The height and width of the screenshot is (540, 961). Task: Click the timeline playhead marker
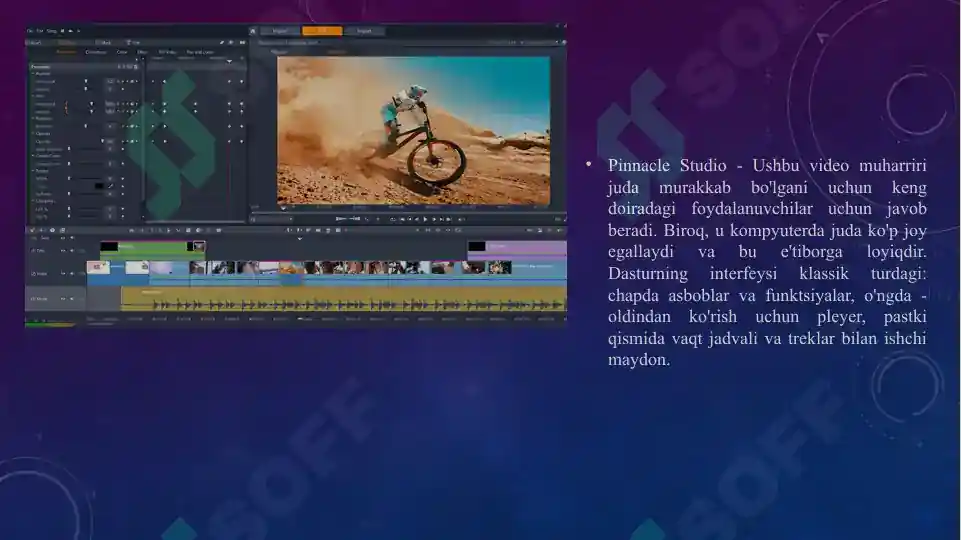pos(300,238)
